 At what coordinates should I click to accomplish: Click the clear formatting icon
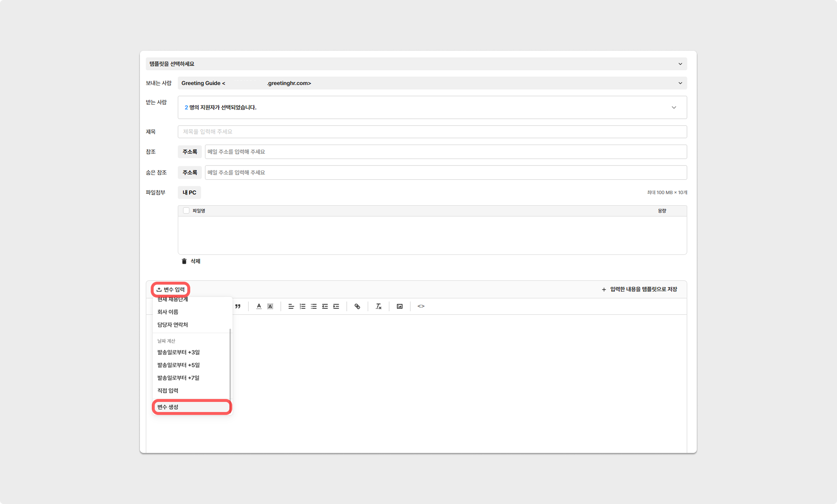tap(378, 306)
